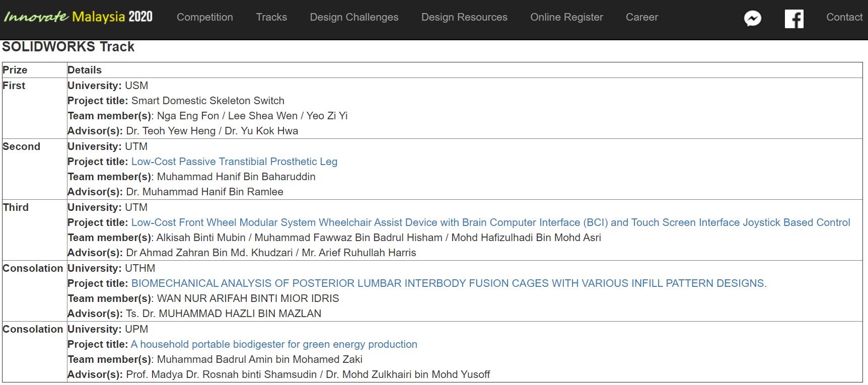Open the Design Challenges menu

(354, 17)
